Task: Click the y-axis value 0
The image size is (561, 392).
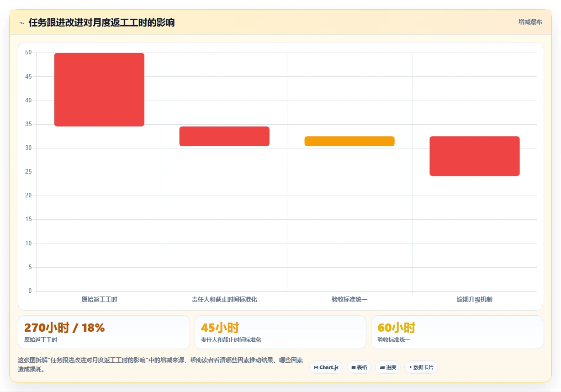Action: coord(30,291)
